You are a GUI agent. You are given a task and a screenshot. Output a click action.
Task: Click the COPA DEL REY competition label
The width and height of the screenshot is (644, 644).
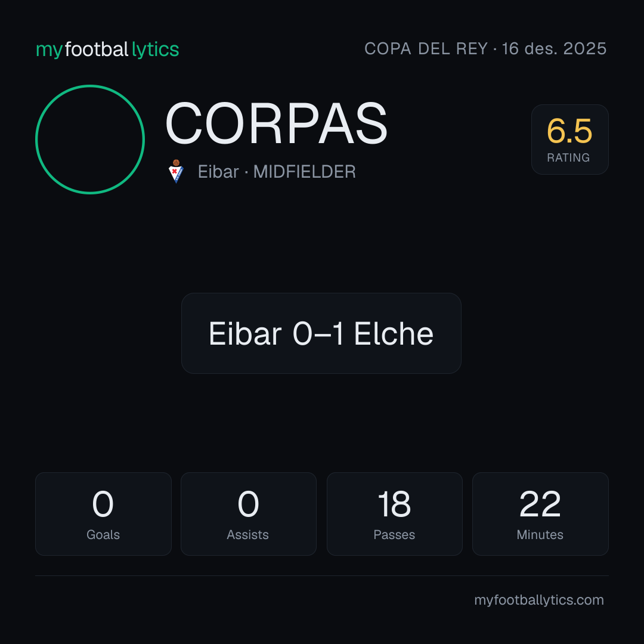click(426, 49)
